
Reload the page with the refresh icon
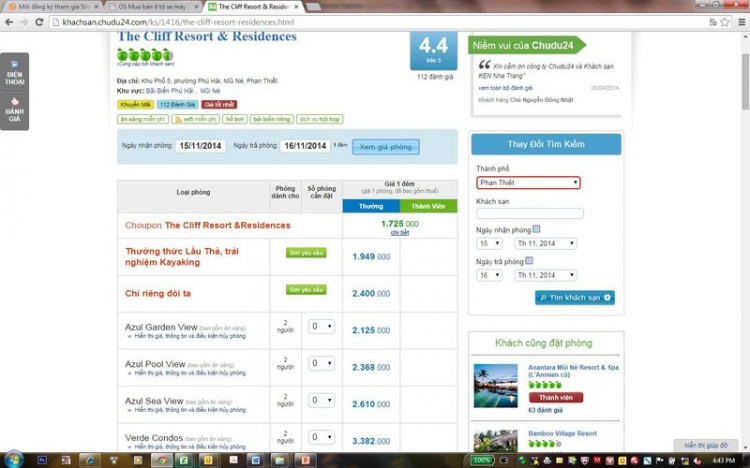tap(39, 22)
